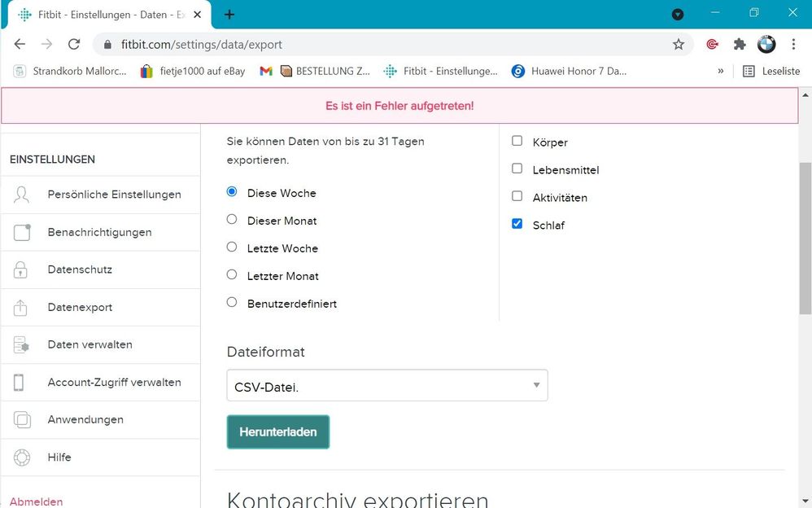This screenshot has height=508, width=812.
Task: Open the BESTELLUNG Z... bookmark
Action: [325, 71]
